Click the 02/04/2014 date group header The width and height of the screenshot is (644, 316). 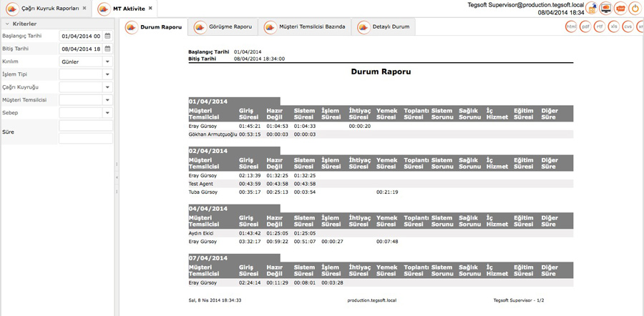click(x=234, y=151)
